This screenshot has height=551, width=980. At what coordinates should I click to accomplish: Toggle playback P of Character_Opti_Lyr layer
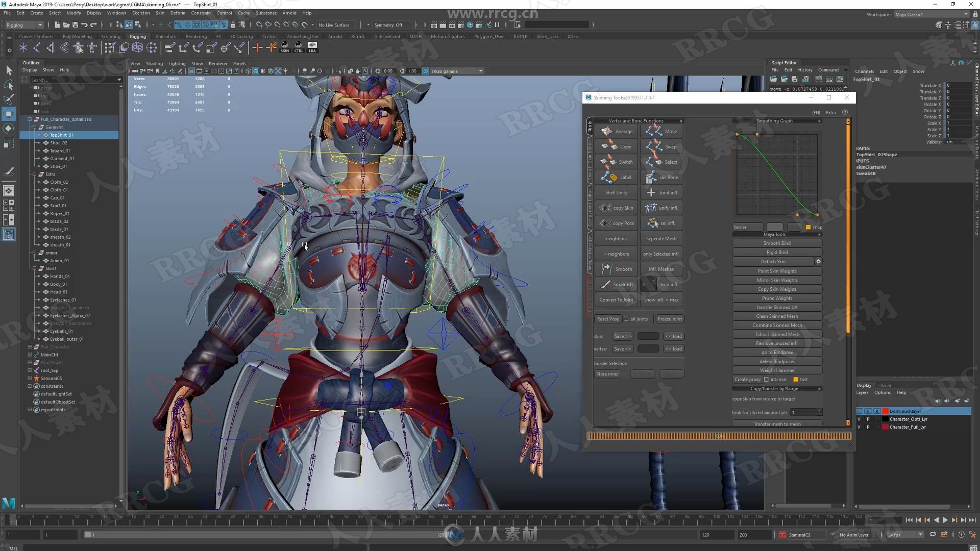(x=868, y=419)
